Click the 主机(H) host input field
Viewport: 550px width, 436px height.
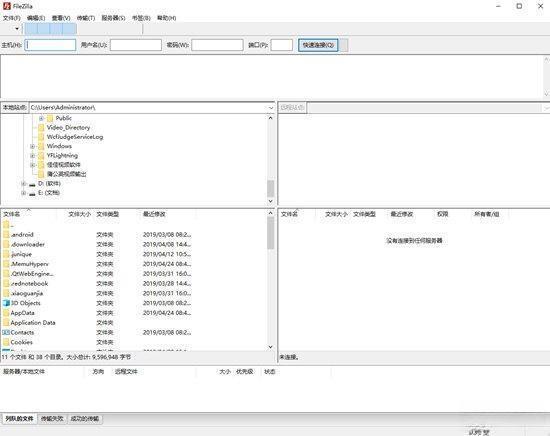pos(50,45)
